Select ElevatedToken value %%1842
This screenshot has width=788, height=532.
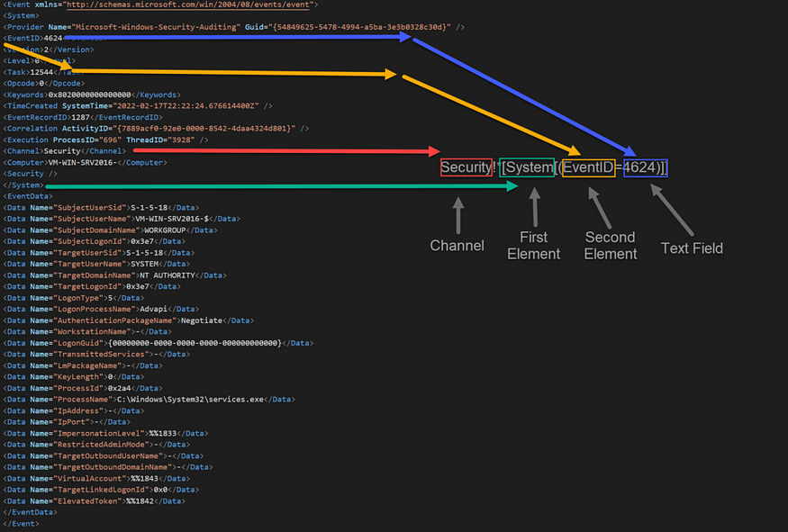click(140, 502)
